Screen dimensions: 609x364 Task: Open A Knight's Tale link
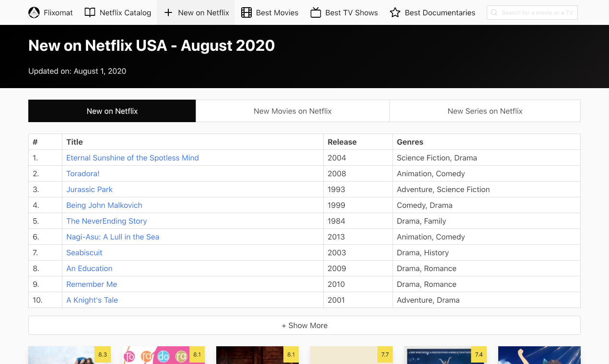coord(92,300)
